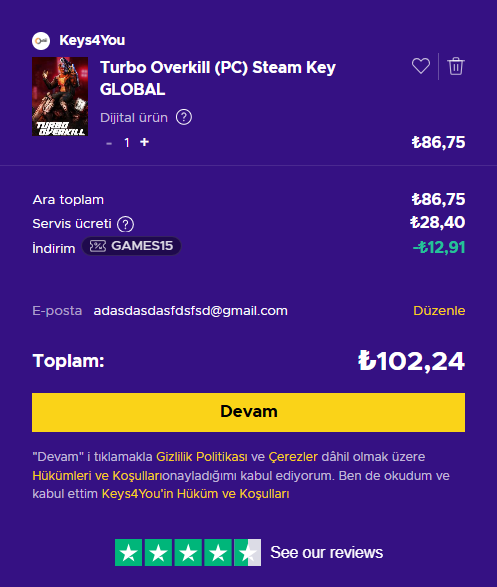Remove item with the trash can icon
The height and width of the screenshot is (587, 497).
point(456,66)
